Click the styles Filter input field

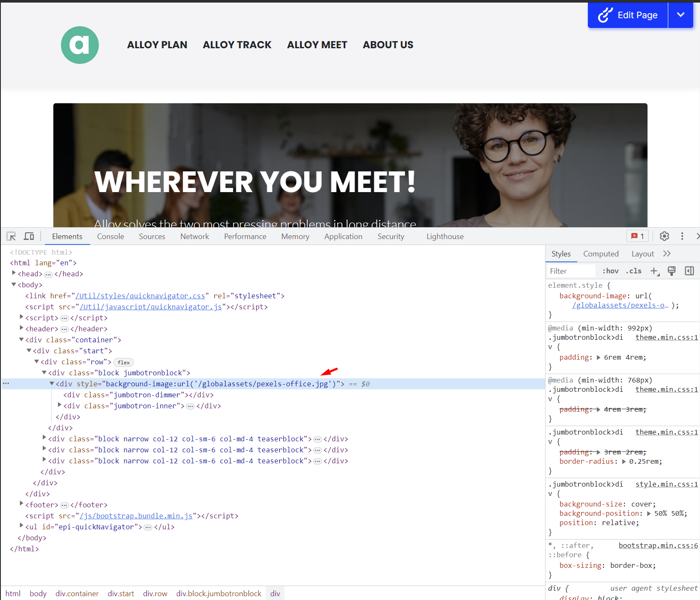click(x=571, y=271)
